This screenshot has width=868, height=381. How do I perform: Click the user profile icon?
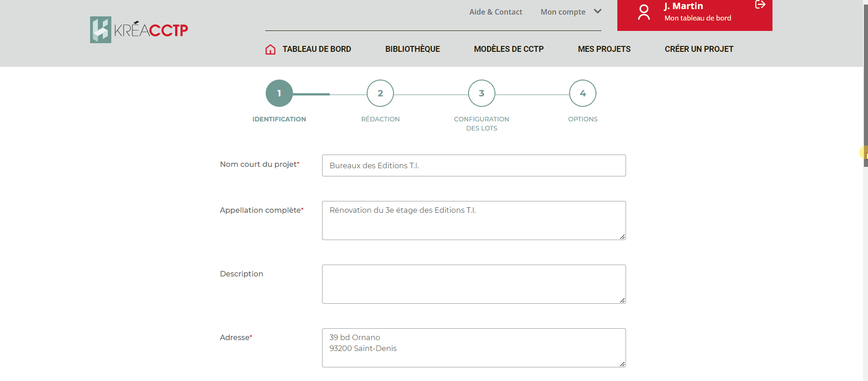coord(644,12)
